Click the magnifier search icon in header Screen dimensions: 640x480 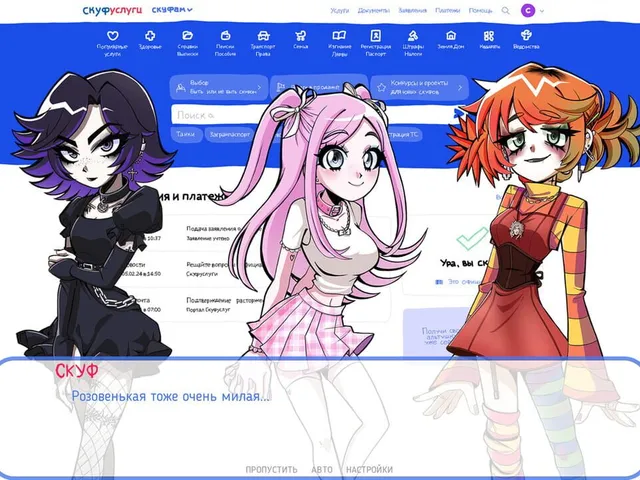[505, 11]
